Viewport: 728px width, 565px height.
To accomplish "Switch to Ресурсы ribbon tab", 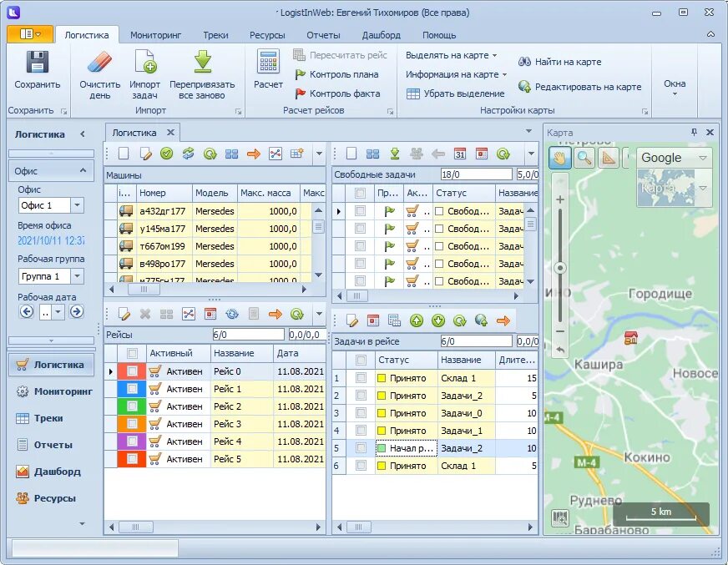I will tap(267, 35).
